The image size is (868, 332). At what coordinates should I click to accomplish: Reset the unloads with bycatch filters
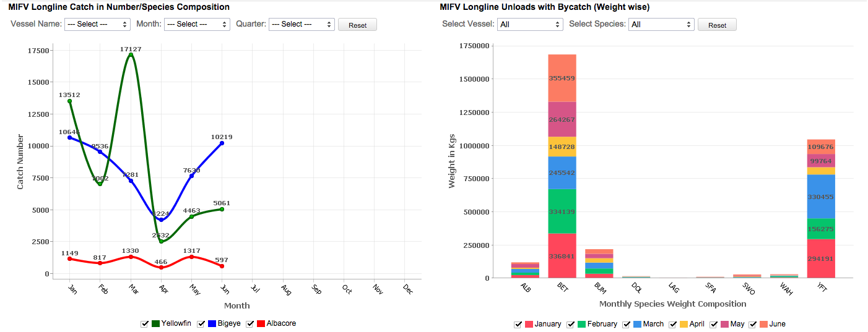(717, 25)
